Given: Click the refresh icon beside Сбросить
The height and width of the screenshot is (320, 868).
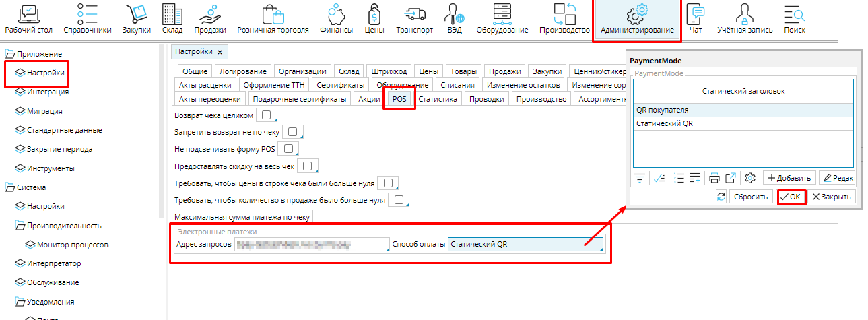Looking at the screenshot, I should pos(722,197).
